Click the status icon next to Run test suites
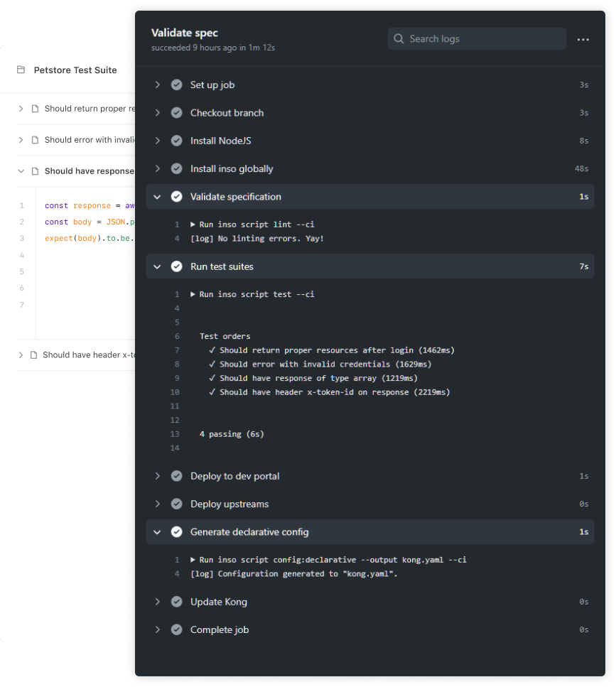Viewport: 616px width, 687px height. (x=176, y=266)
